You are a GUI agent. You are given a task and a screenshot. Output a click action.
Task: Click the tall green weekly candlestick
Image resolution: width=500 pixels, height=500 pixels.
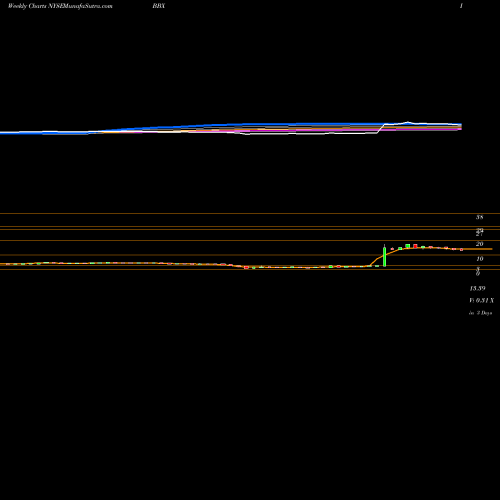[x=384, y=256]
